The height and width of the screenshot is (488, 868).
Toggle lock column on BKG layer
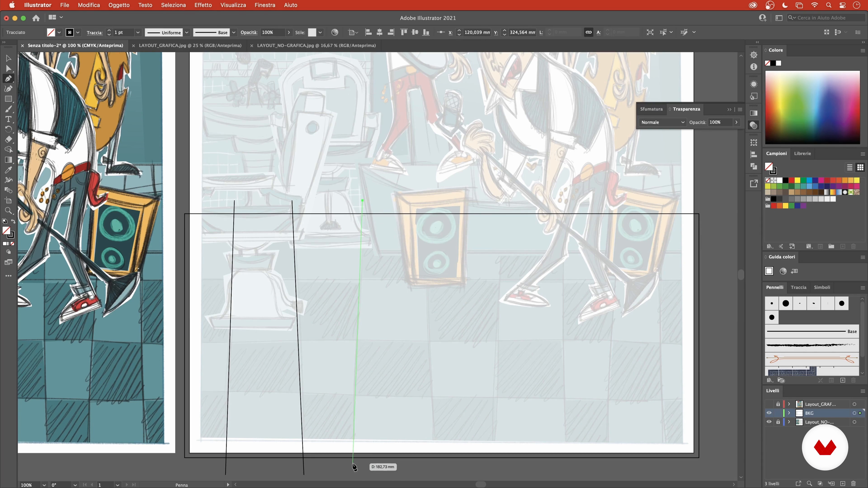click(x=778, y=413)
